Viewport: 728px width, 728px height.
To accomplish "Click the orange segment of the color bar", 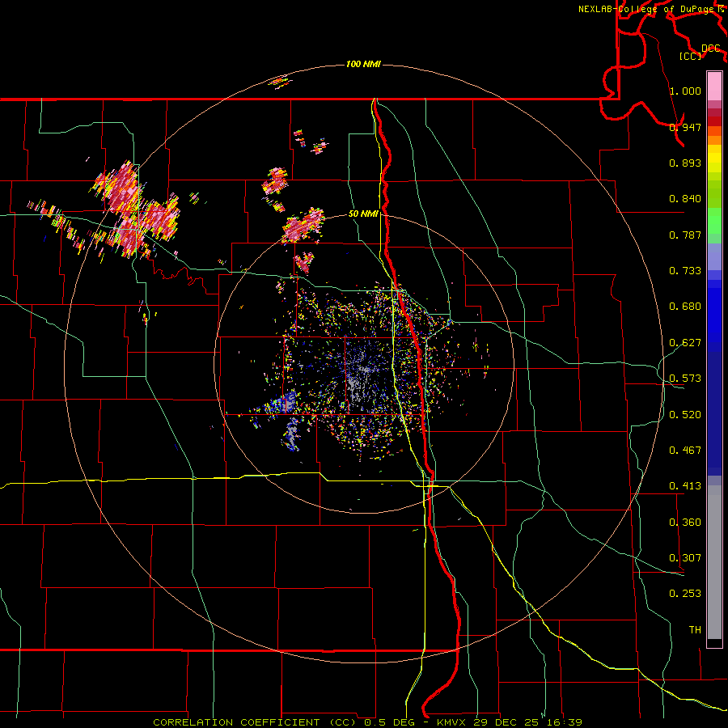I will pos(714,135).
